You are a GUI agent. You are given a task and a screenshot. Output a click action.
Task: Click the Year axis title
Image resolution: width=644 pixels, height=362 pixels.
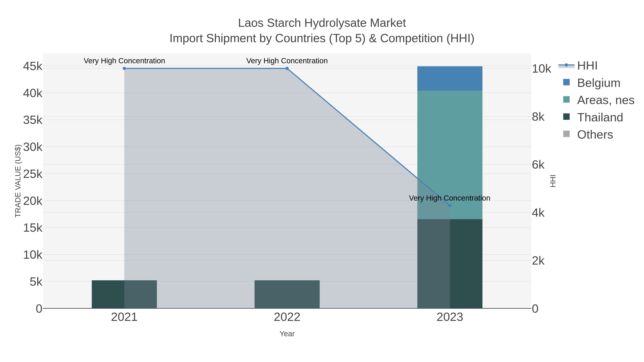coord(287,334)
